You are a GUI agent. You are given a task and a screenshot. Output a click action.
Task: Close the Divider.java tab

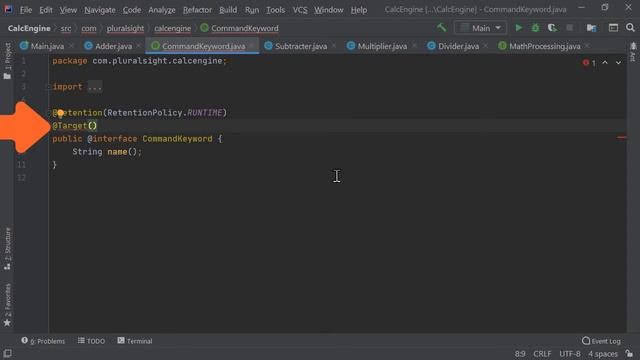486,46
